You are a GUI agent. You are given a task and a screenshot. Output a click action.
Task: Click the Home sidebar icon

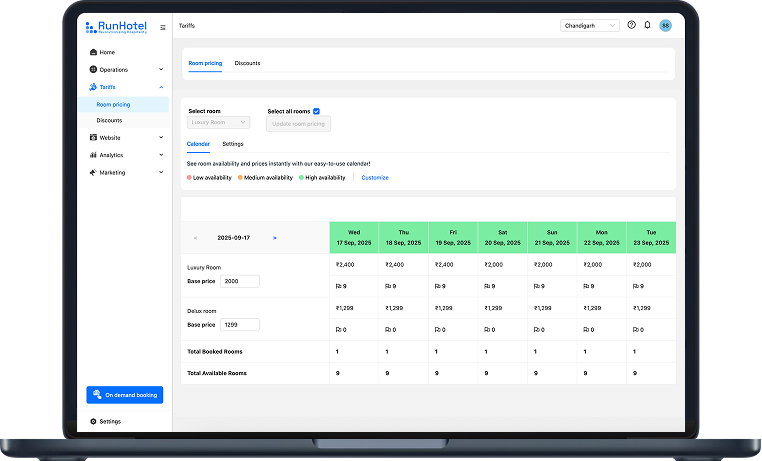(93, 52)
